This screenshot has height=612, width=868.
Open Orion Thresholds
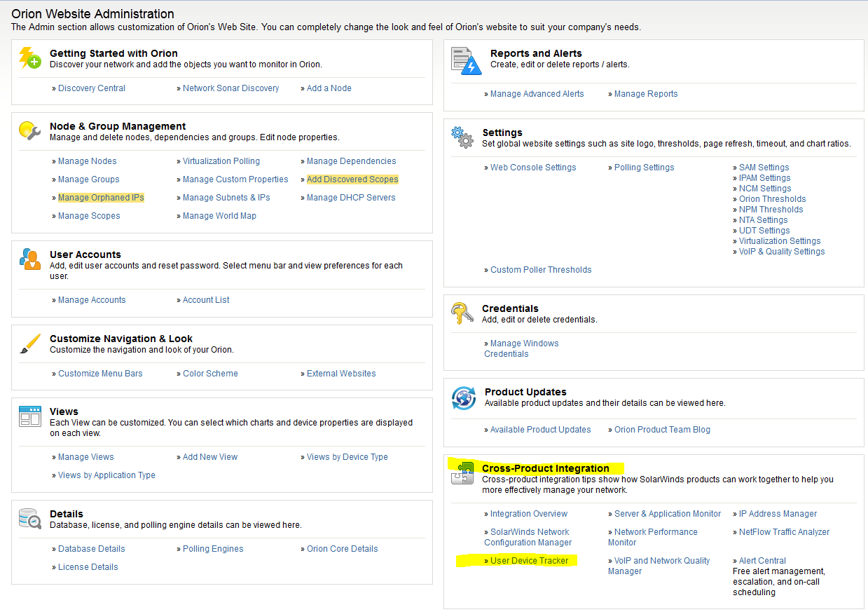point(773,199)
